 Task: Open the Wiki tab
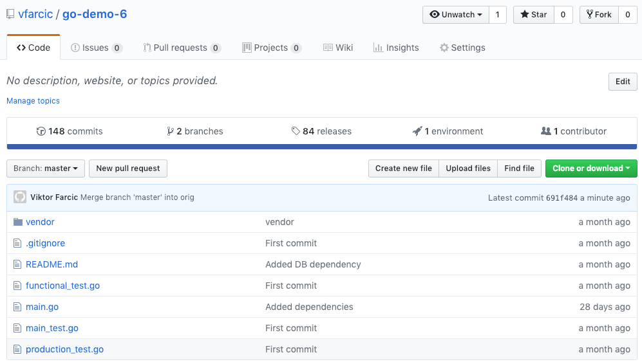point(338,48)
